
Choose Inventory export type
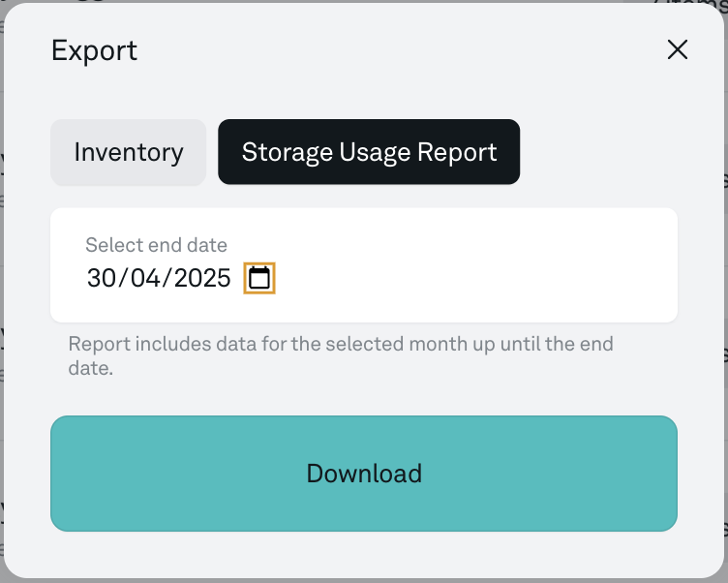(129, 152)
